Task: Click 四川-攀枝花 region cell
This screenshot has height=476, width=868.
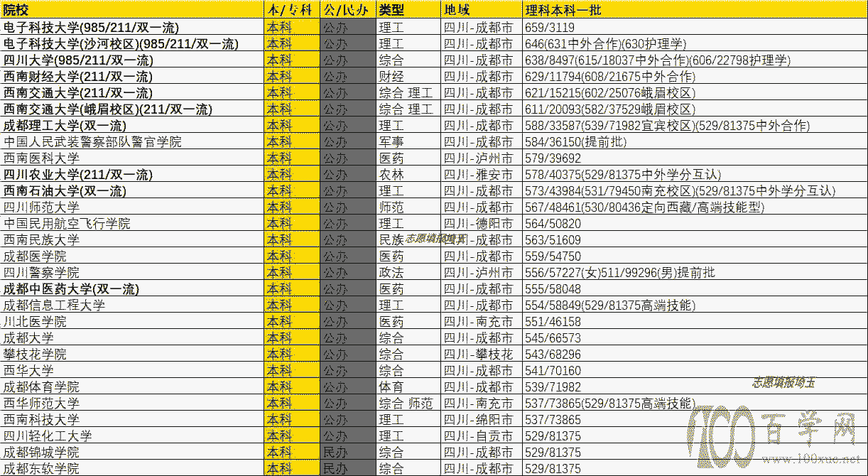Action: (481, 355)
